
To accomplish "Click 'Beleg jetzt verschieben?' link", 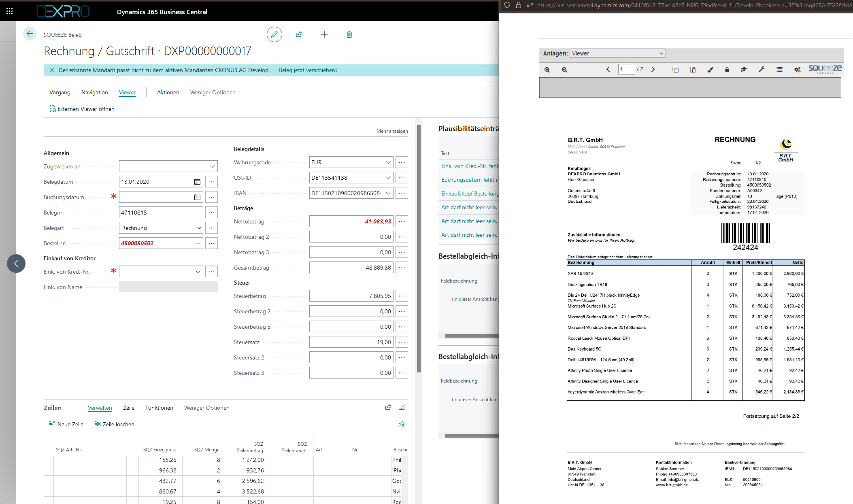I will coord(308,70).
